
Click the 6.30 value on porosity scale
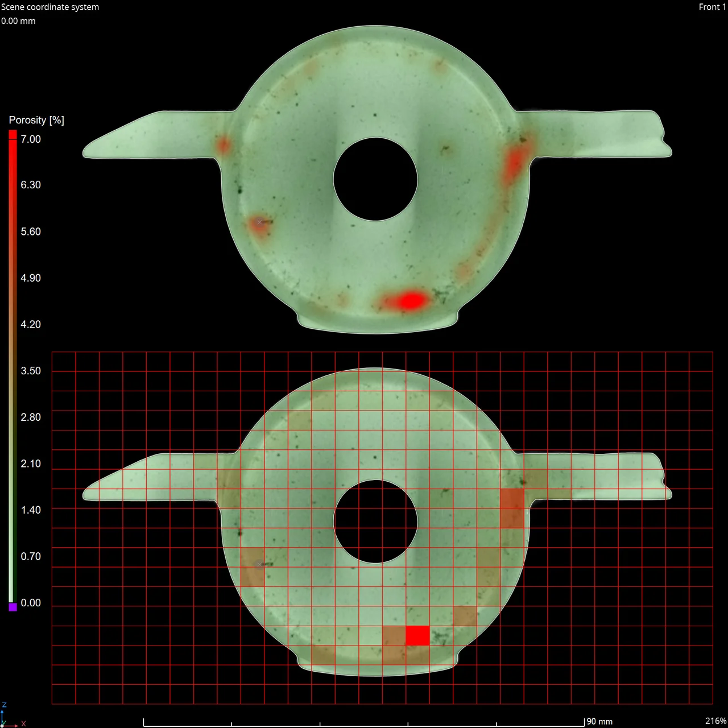(x=31, y=185)
